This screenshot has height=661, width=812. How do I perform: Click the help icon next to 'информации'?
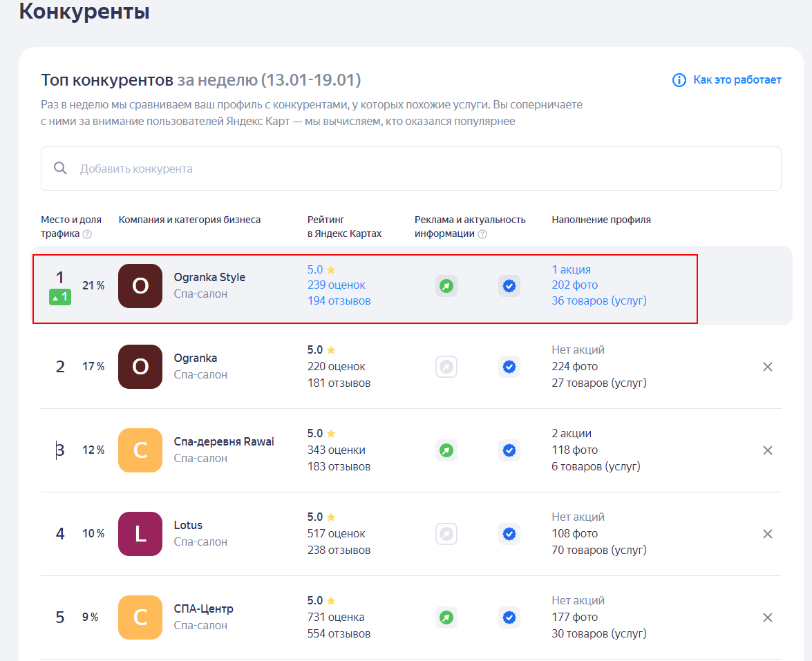(482, 234)
